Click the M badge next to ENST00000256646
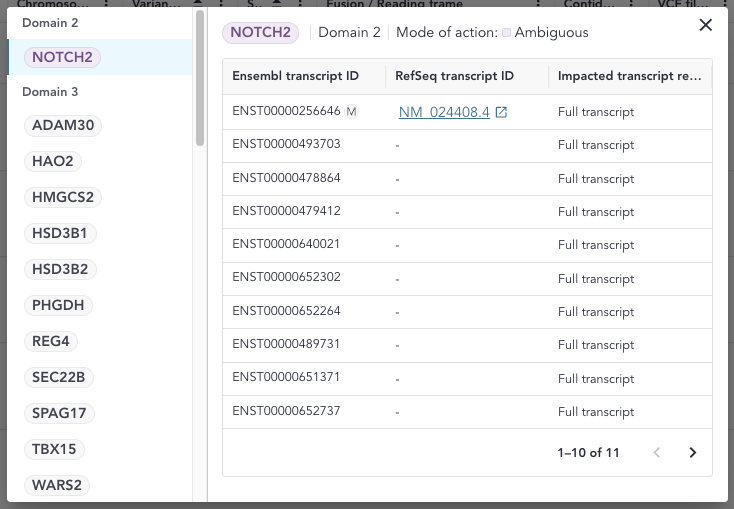 coord(351,111)
